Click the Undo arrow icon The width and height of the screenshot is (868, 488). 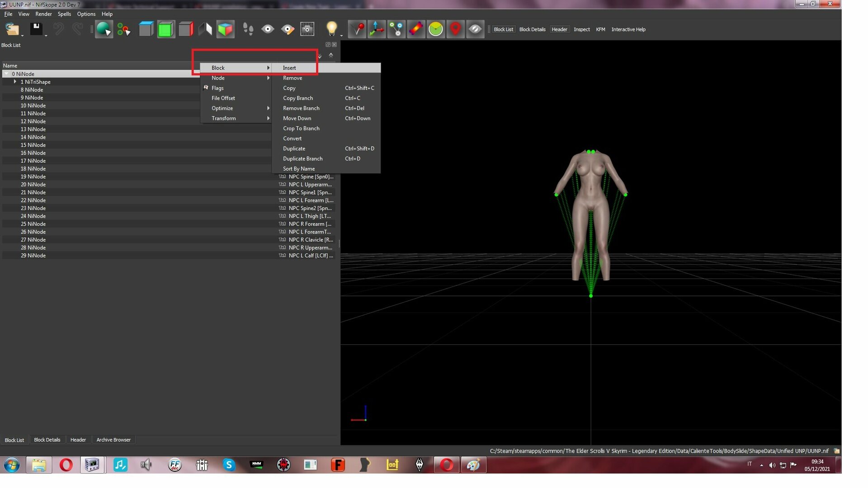tap(58, 29)
